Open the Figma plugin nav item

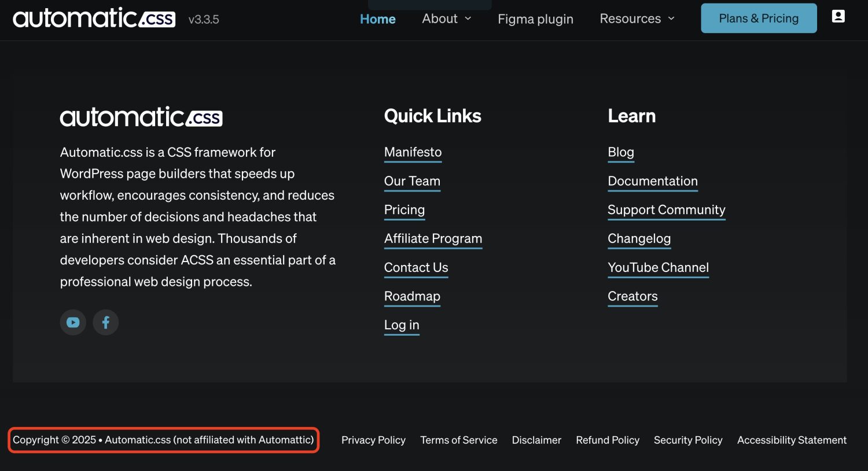click(x=535, y=19)
